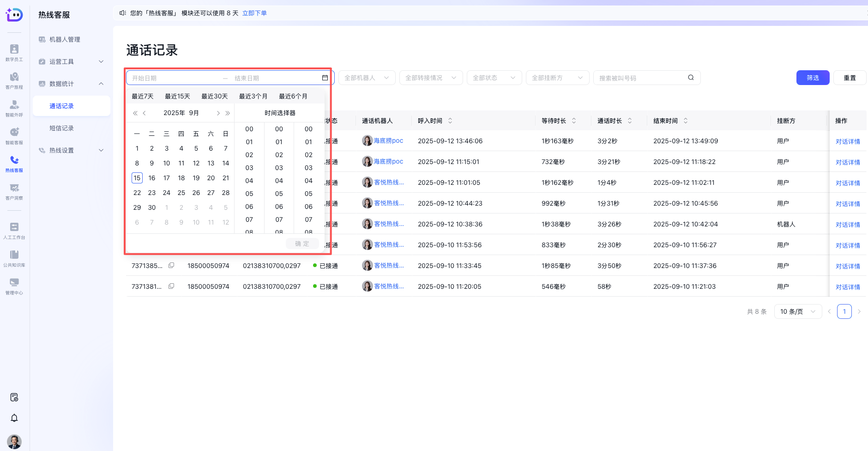868x451 pixels.
Task: Open the 管理中心 module in sidebar
Action: [14, 285]
